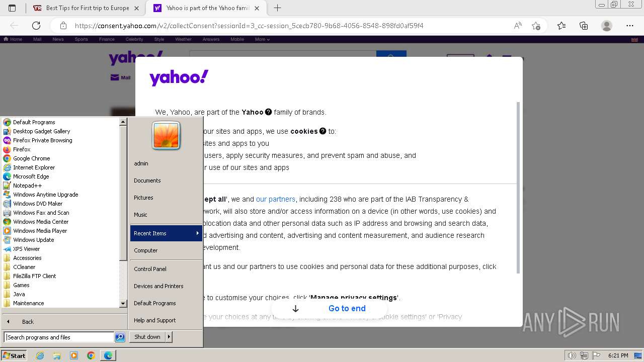This screenshot has height=362, width=644.
Task: Click the taskbar clock showing 6:21 PM
Action: 618,355
